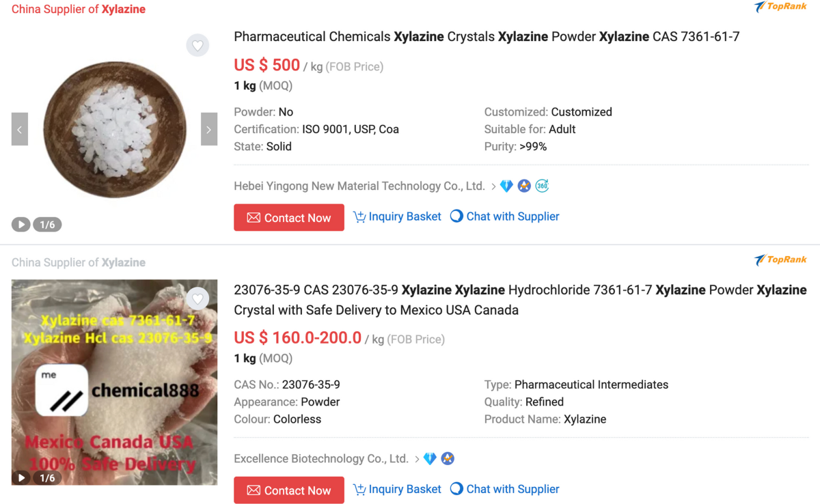Click the diamond member badge for Hebei Yingong
The width and height of the screenshot is (820, 504).
tap(506, 186)
